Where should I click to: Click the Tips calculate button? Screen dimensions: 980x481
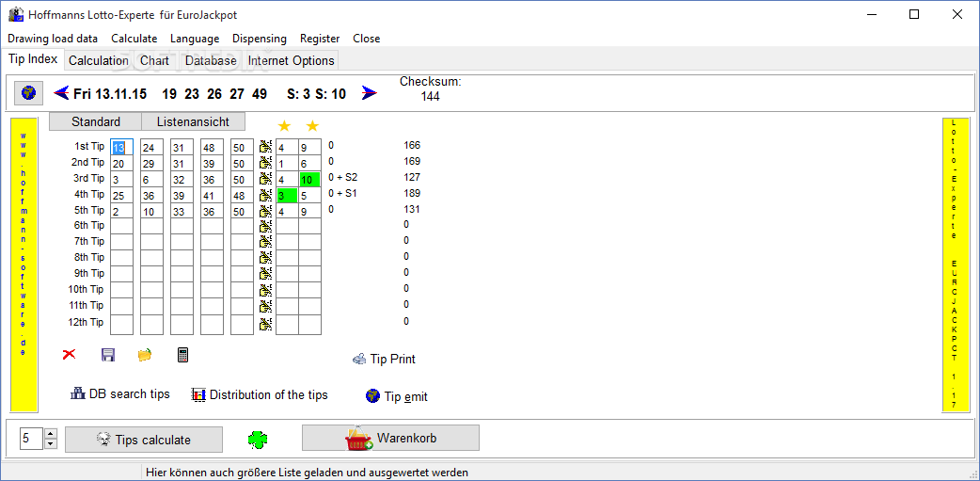144,440
